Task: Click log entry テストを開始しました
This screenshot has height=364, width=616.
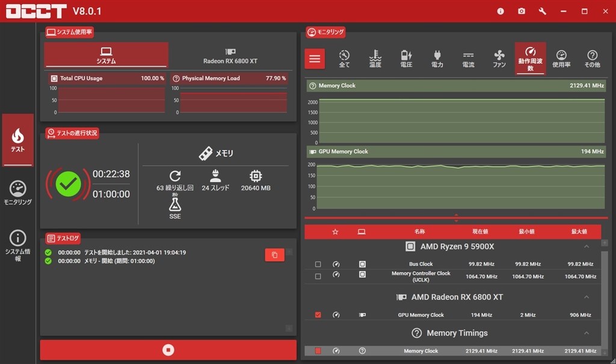Action: (135, 252)
